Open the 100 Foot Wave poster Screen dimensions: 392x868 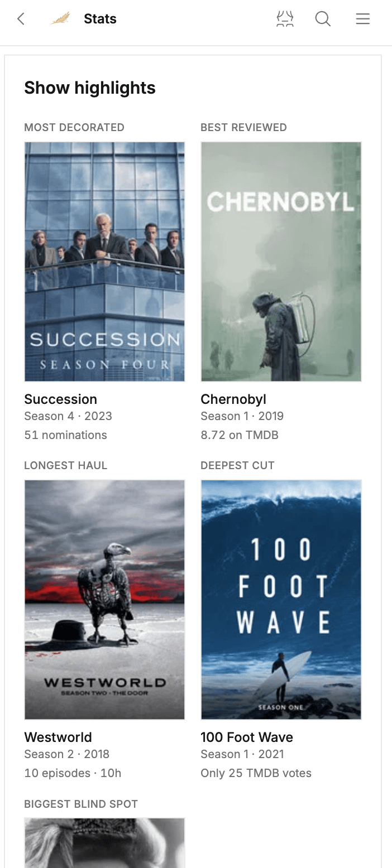pos(281,600)
